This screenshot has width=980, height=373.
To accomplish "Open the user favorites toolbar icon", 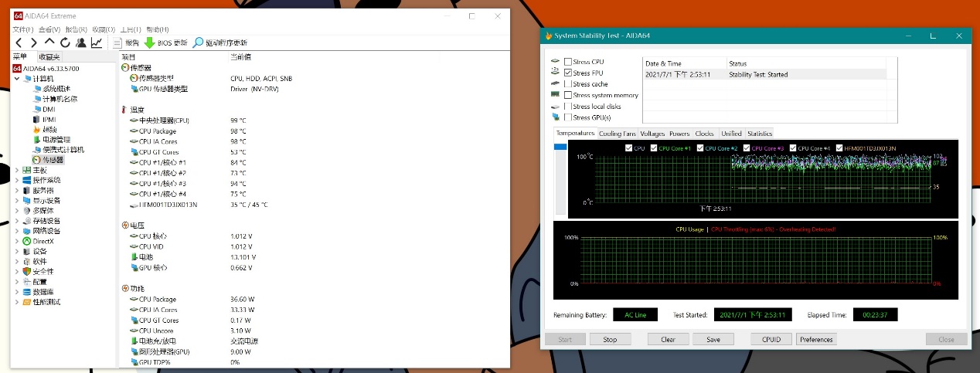I will coord(80,42).
